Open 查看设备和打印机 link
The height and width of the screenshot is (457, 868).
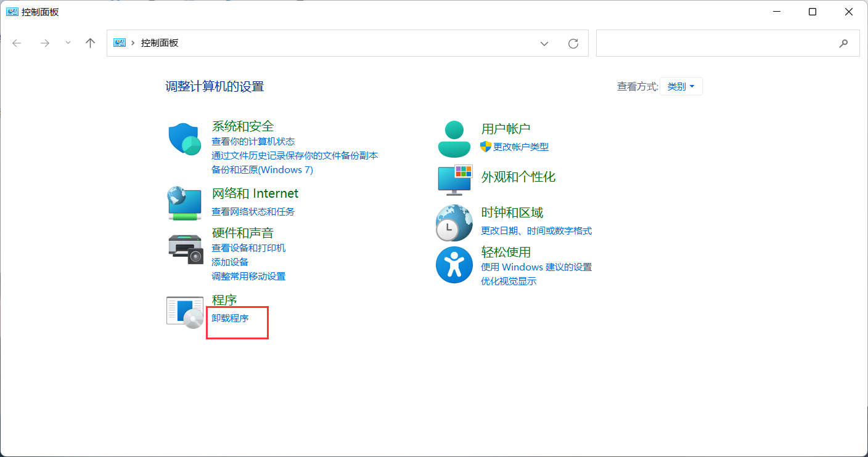point(248,248)
